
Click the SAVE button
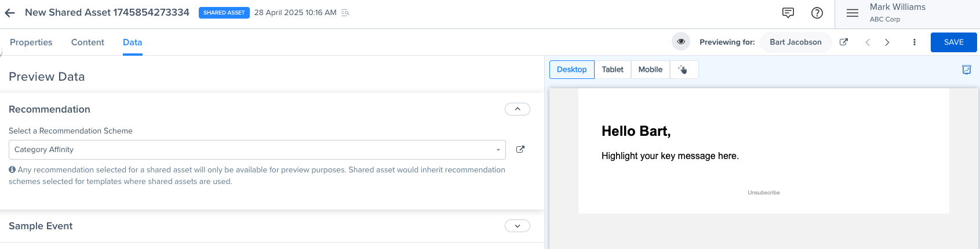coord(954,42)
